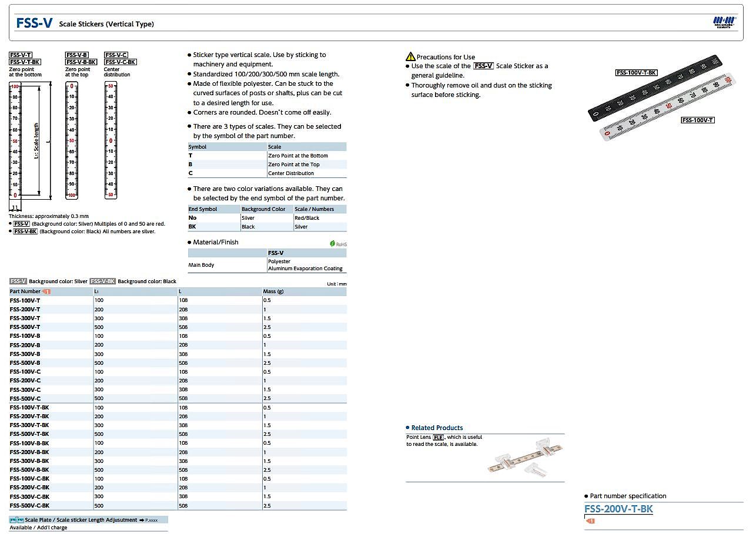Viewport: 756px width, 534px height.
Task: Select part number FSS-200V-T-BK table row
Action: tap(178, 417)
